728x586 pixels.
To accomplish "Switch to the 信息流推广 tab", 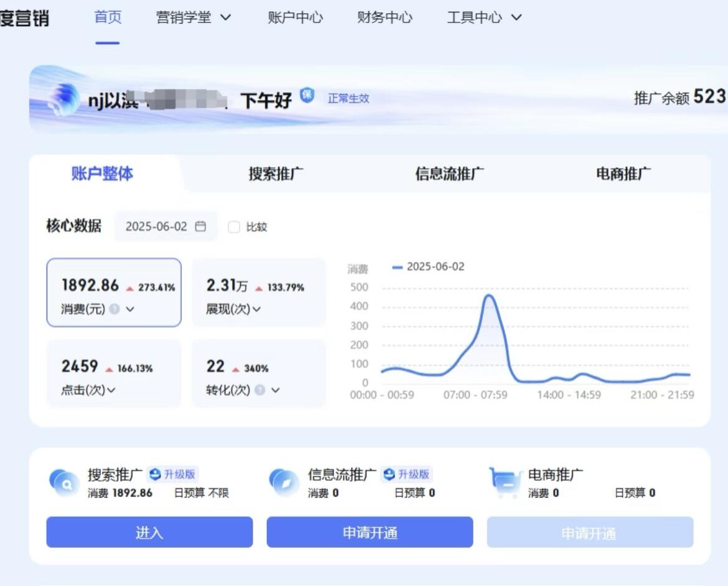I will click(x=449, y=174).
